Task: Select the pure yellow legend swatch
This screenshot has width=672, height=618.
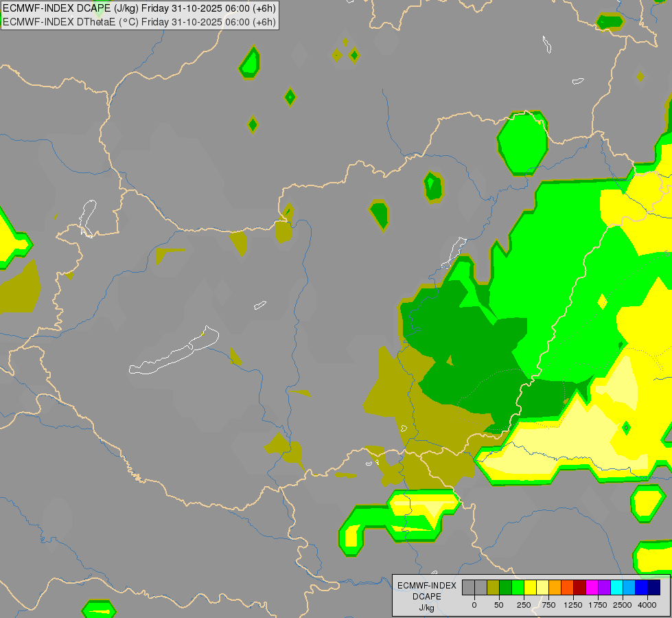Action: (x=530, y=587)
